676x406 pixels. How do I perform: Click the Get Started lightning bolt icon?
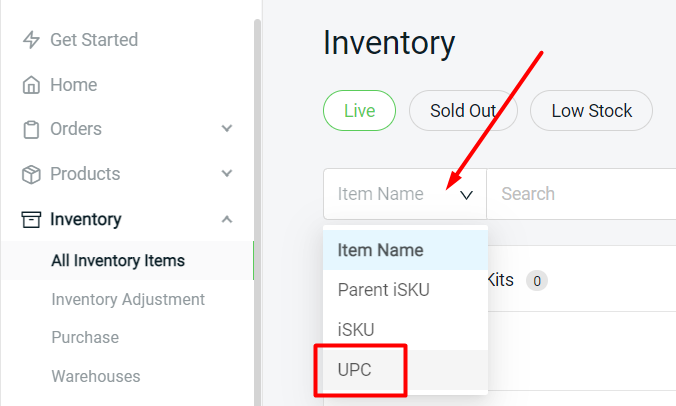tap(31, 40)
